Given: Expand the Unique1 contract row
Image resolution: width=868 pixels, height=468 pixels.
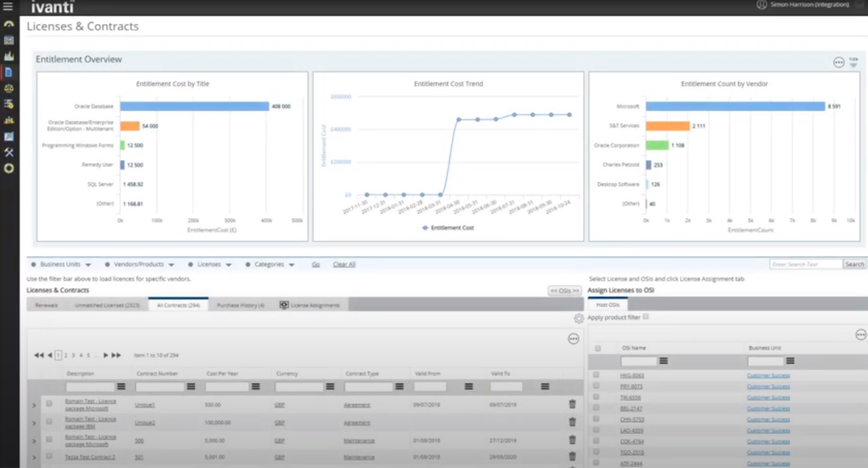Looking at the screenshot, I should (x=34, y=405).
